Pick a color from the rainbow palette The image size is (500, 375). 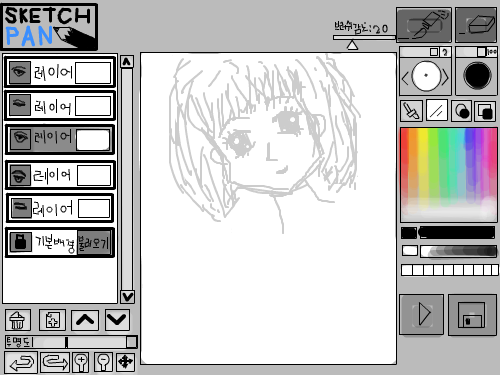point(449,175)
